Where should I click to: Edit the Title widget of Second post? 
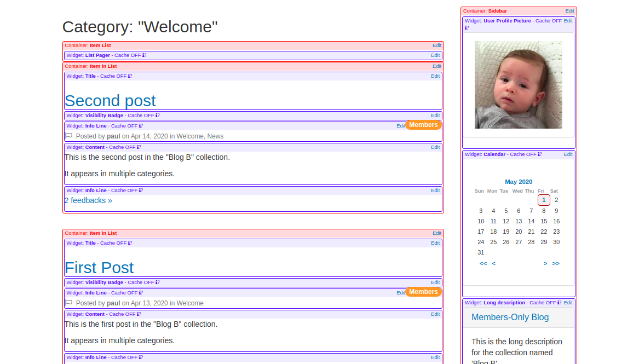click(x=435, y=76)
